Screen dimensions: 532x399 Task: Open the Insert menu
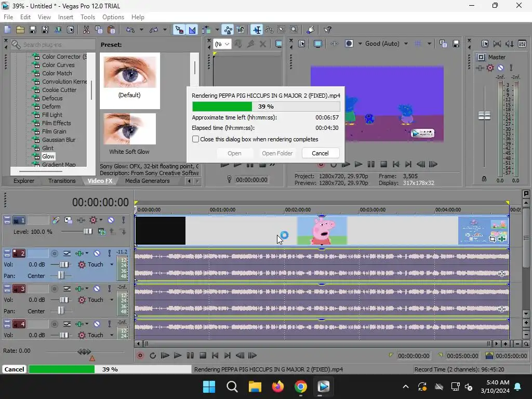(65, 17)
